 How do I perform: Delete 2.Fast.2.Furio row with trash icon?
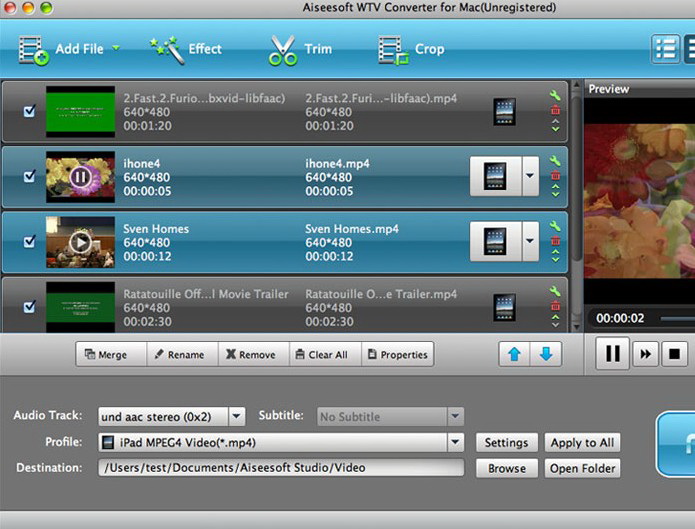555,110
